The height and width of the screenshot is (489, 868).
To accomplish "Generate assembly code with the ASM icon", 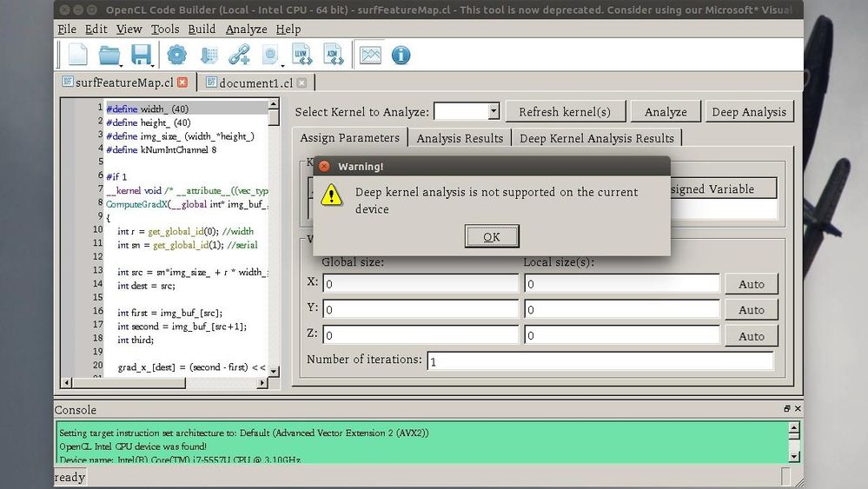I will [x=334, y=55].
